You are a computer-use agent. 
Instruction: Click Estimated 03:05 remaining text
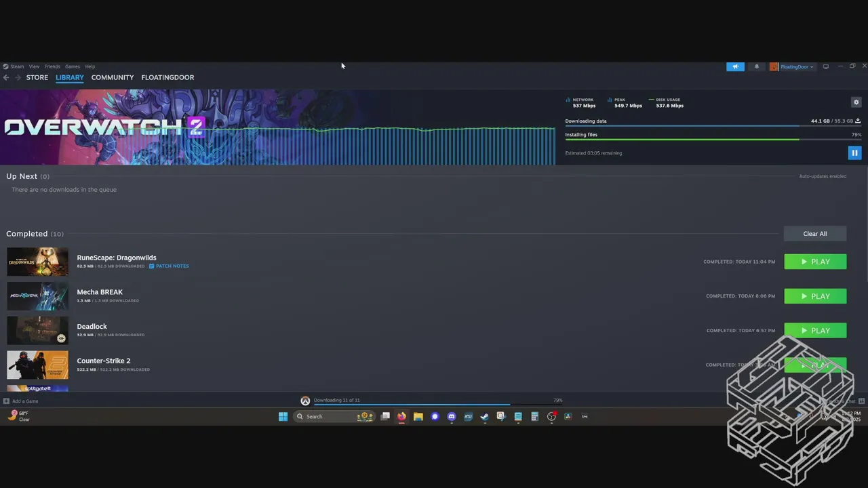(593, 153)
